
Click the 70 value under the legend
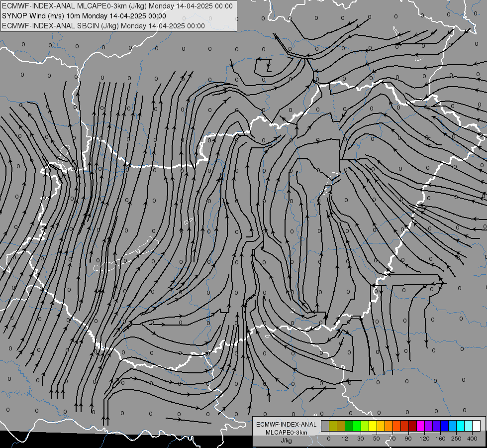point(392,439)
